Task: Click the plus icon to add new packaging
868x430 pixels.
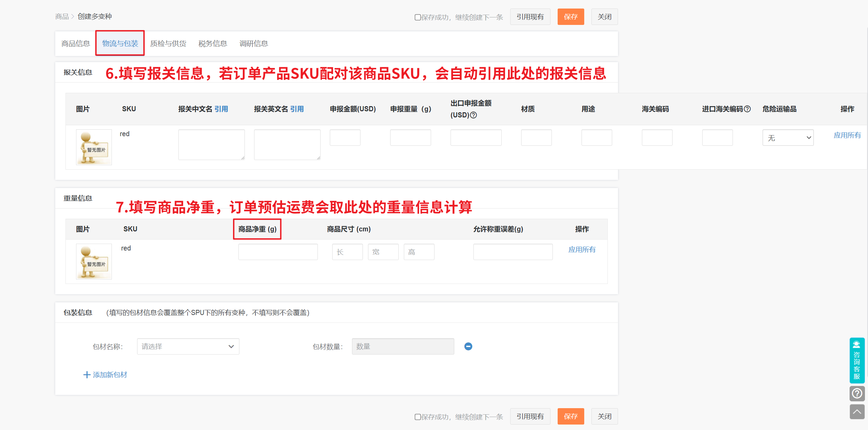Action: tap(87, 375)
